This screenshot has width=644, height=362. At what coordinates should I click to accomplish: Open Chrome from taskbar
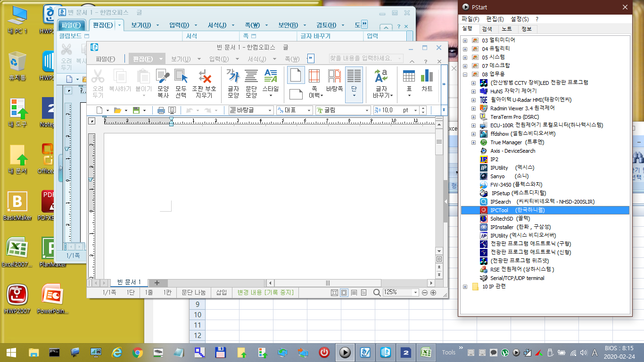[138, 352]
